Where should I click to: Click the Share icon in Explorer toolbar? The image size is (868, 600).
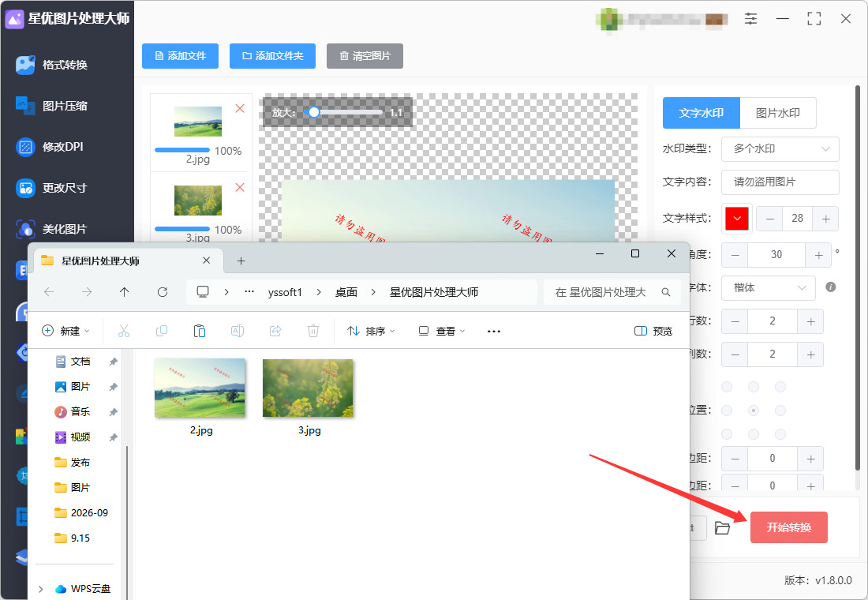click(x=275, y=332)
